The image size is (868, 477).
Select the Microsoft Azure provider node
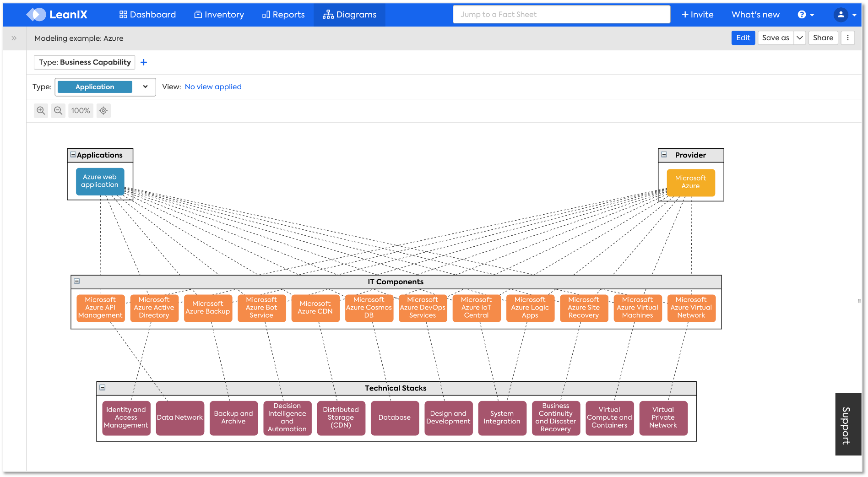point(690,182)
